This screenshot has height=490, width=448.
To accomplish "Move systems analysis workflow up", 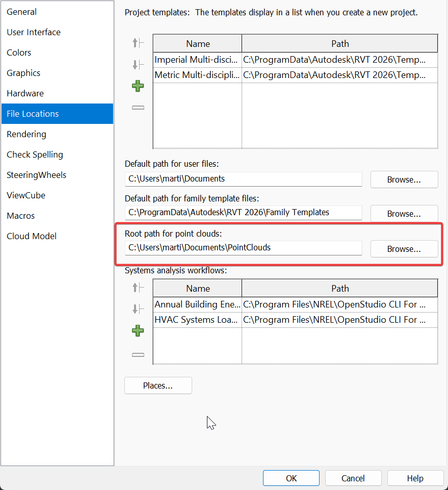I will pyautogui.click(x=138, y=288).
